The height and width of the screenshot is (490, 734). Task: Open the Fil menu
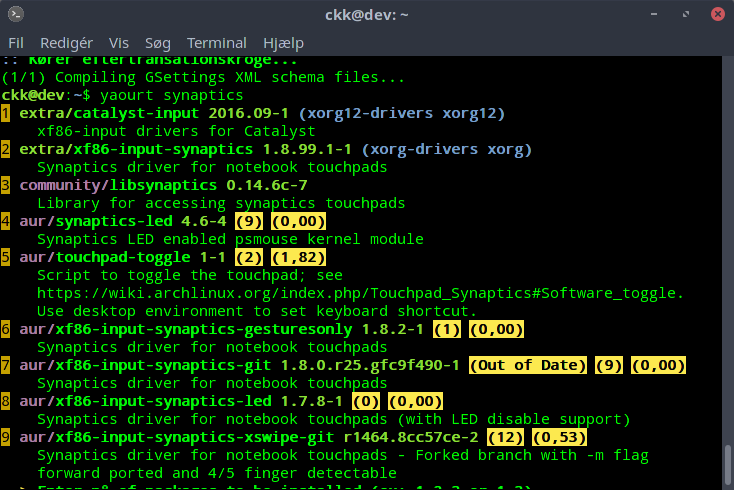pos(16,43)
